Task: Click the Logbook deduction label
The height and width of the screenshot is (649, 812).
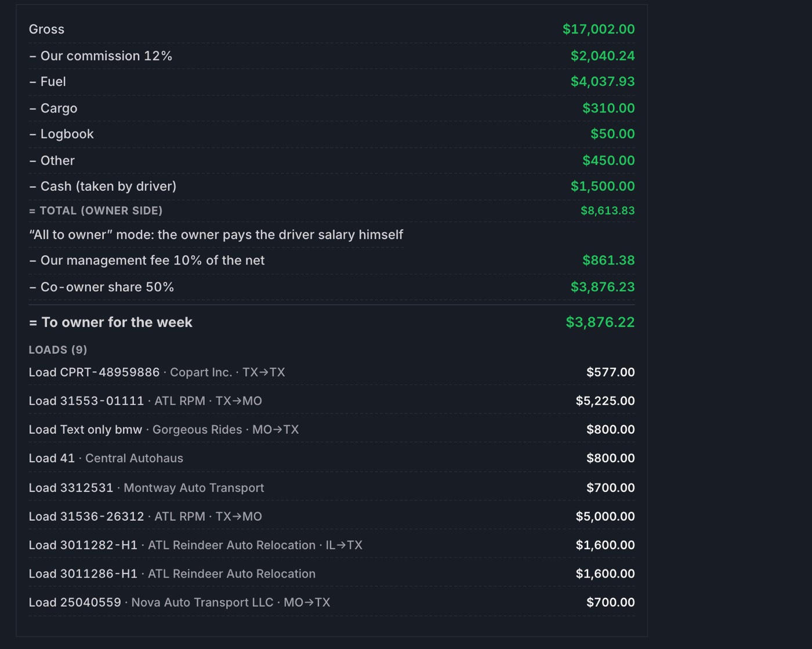Action: pos(61,134)
